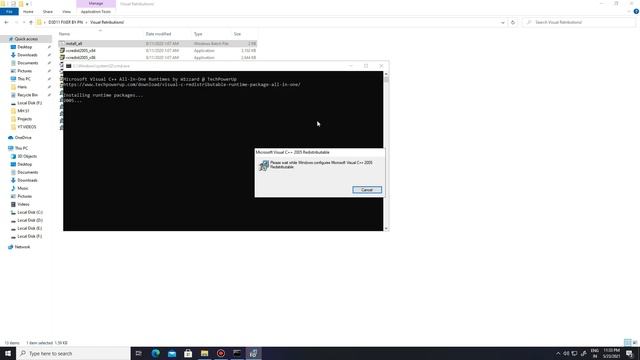640x360 pixels.
Task: Open Desktop under Quick access
Action: (24, 47)
